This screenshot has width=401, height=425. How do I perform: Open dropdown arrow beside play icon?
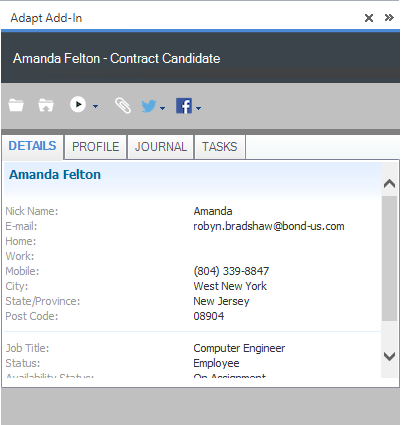point(95,107)
